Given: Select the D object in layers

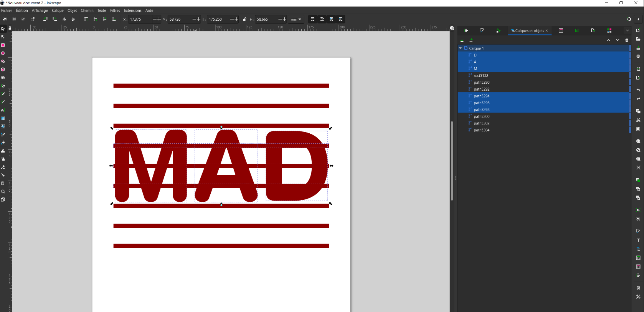Looking at the screenshot, I should [x=544, y=55].
